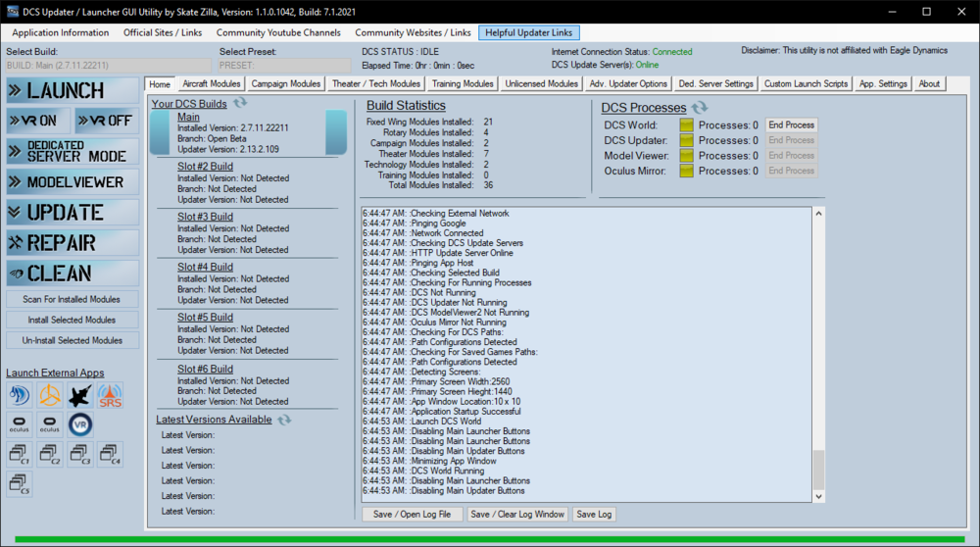Click the app icon in the title bar
This screenshot has width=980, height=547.
pos(13,11)
